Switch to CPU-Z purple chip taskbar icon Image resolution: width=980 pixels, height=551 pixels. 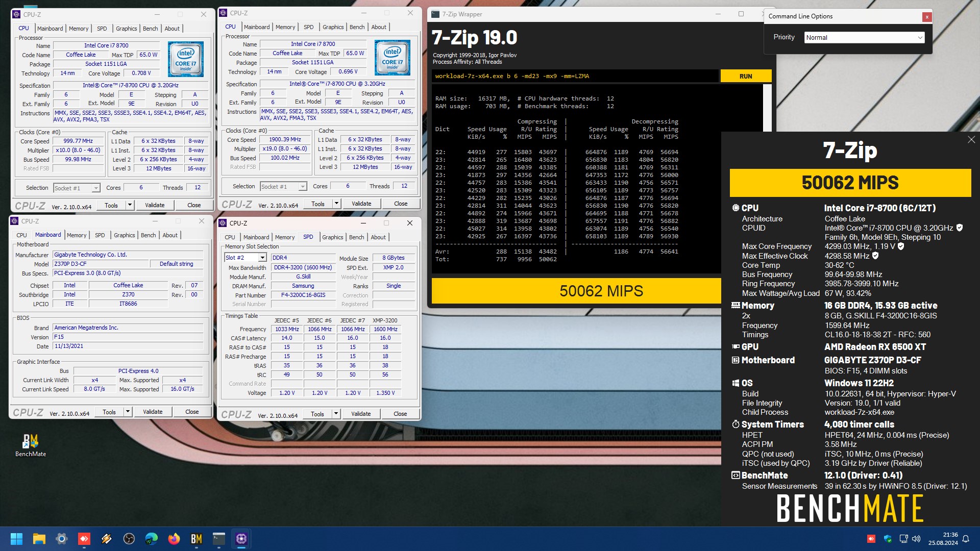(x=241, y=539)
